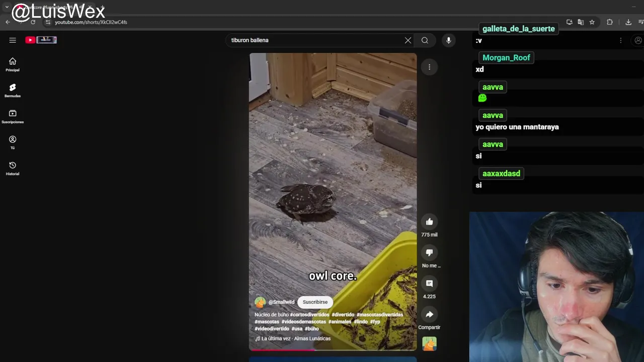
Task: Translate this page from the address bar
Action: click(581, 22)
